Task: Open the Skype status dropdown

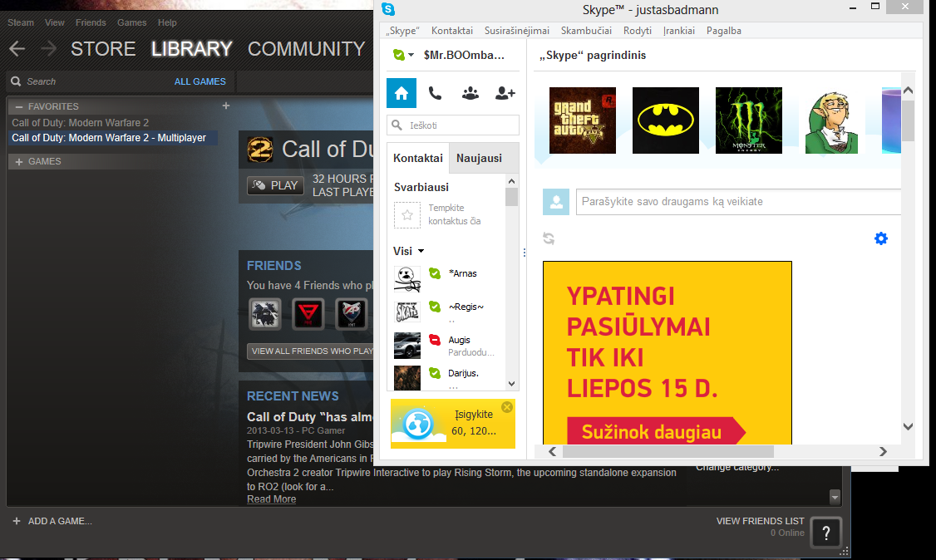Action: point(403,55)
